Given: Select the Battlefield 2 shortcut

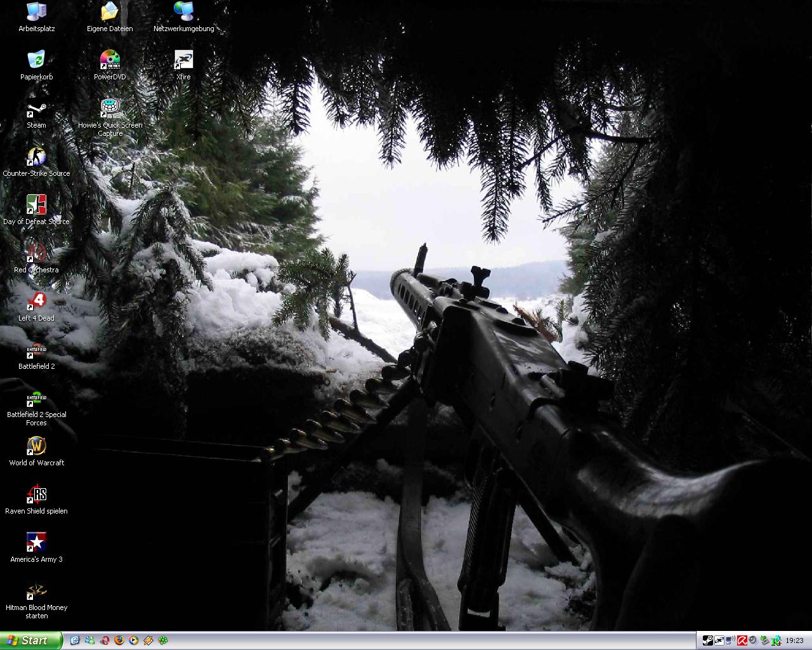Looking at the screenshot, I should (x=37, y=355).
